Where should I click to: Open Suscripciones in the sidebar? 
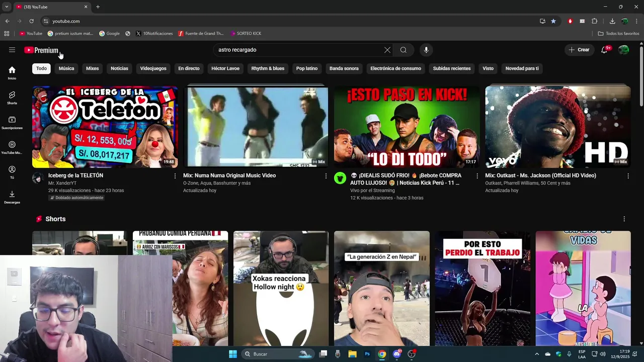12,123
